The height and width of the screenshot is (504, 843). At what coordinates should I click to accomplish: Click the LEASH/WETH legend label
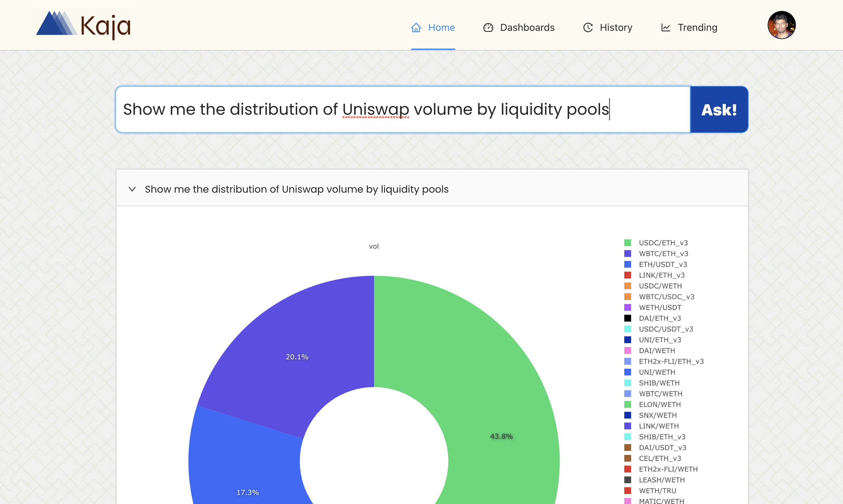pos(662,480)
